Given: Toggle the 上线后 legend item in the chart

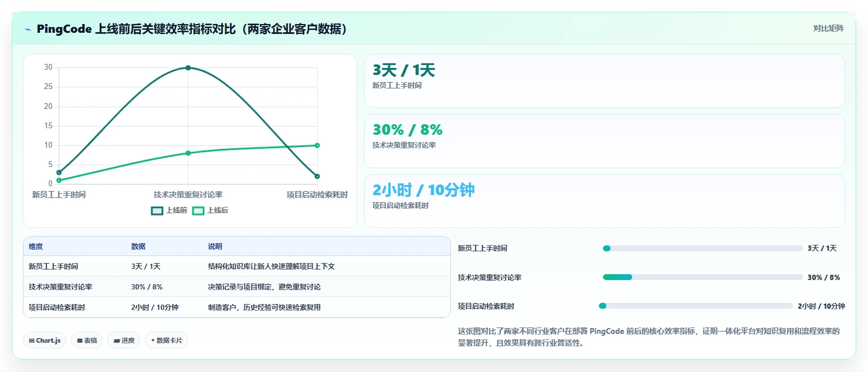Looking at the screenshot, I should point(210,210).
